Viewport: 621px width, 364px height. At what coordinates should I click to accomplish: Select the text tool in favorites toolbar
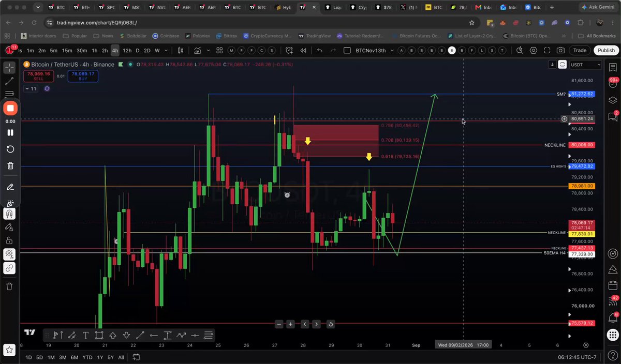pyautogui.click(x=85, y=335)
